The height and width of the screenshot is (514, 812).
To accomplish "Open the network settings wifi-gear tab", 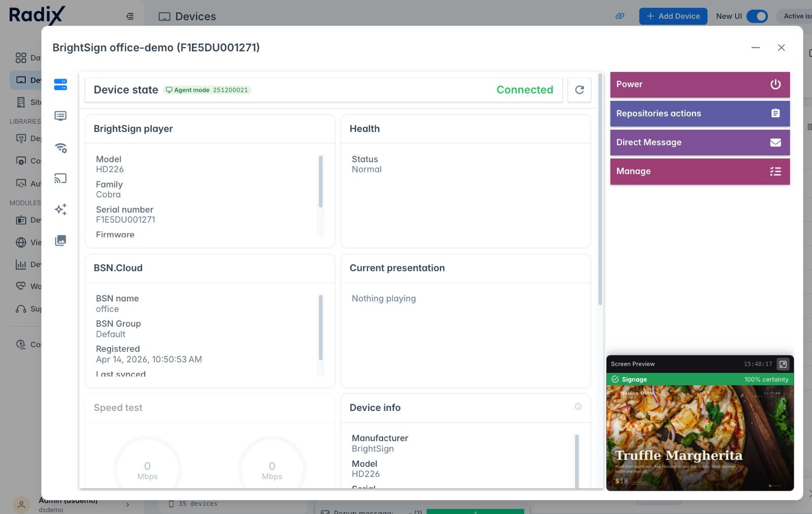I will coord(60,148).
